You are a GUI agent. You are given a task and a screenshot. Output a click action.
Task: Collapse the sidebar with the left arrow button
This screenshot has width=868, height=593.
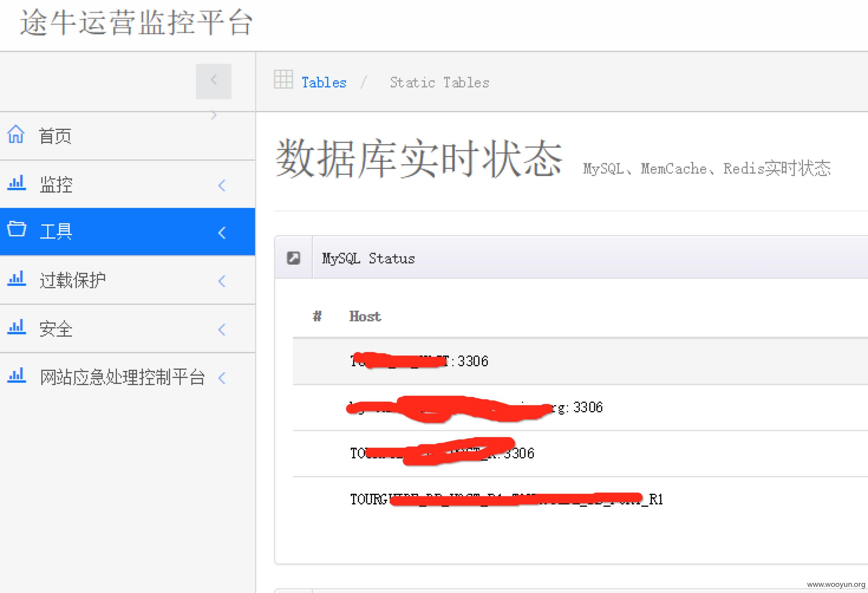click(x=214, y=81)
